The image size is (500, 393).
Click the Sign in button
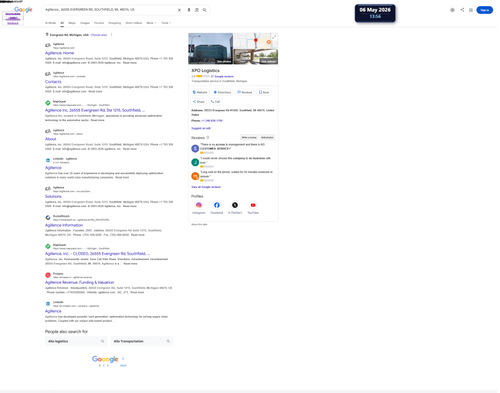pyautogui.click(x=484, y=10)
